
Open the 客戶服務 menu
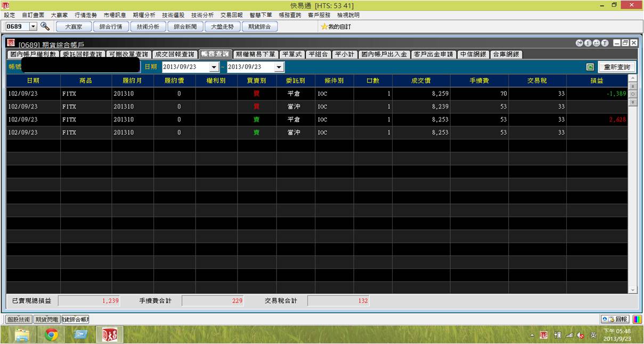click(319, 15)
